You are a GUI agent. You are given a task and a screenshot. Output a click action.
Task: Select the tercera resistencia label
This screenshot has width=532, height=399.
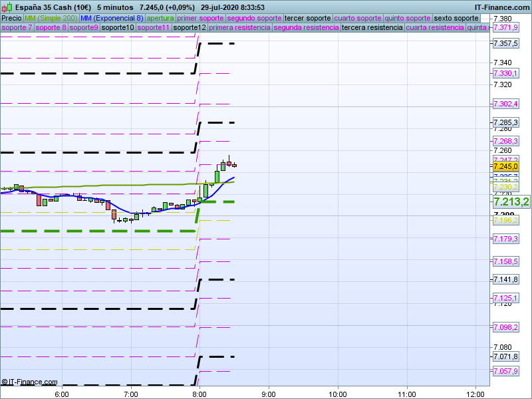point(372,28)
